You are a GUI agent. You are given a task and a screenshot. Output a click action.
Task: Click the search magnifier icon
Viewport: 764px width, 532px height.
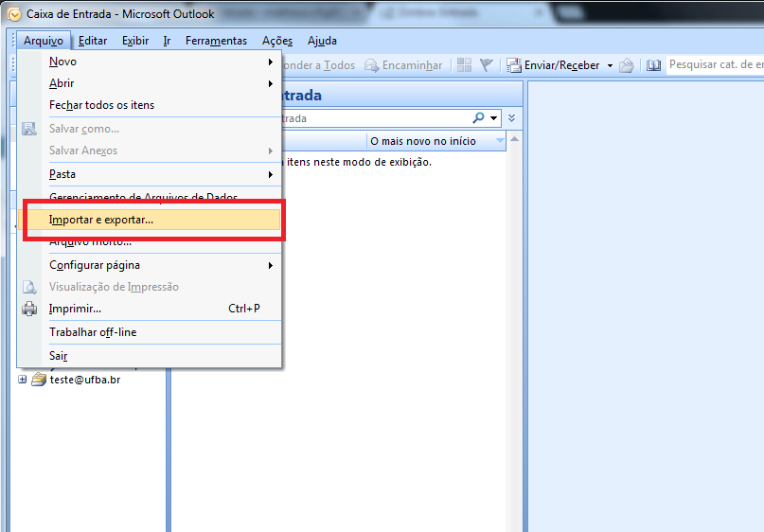click(x=480, y=118)
